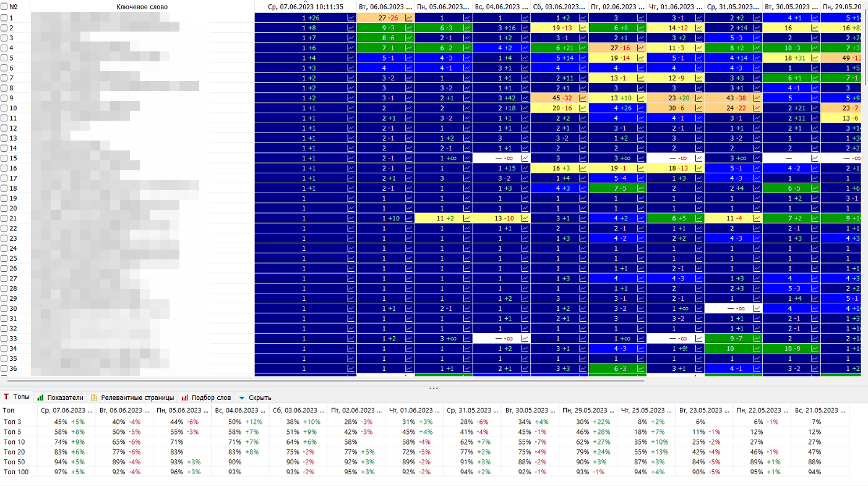Open row 32 chart icon under 01.06.2023
The image size is (868, 486).
pos(699,328)
